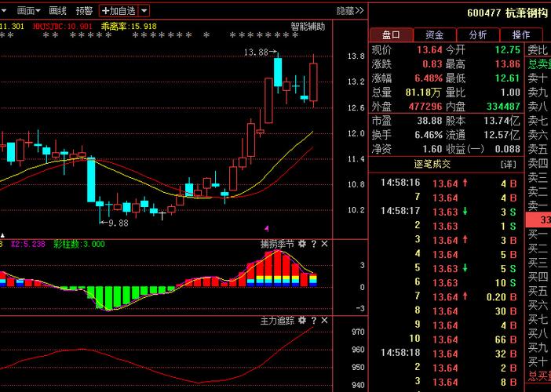Open help question mark for 主力追踪 indicator

314,320
